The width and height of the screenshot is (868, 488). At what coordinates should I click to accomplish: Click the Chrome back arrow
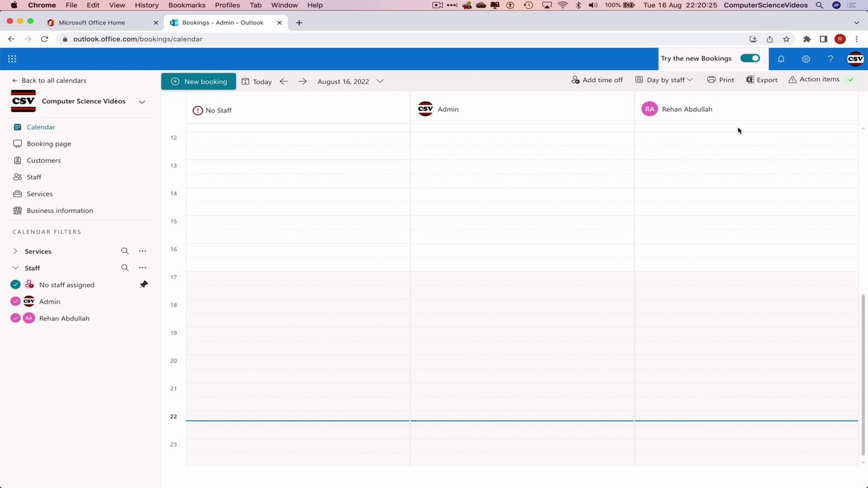(12, 39)
